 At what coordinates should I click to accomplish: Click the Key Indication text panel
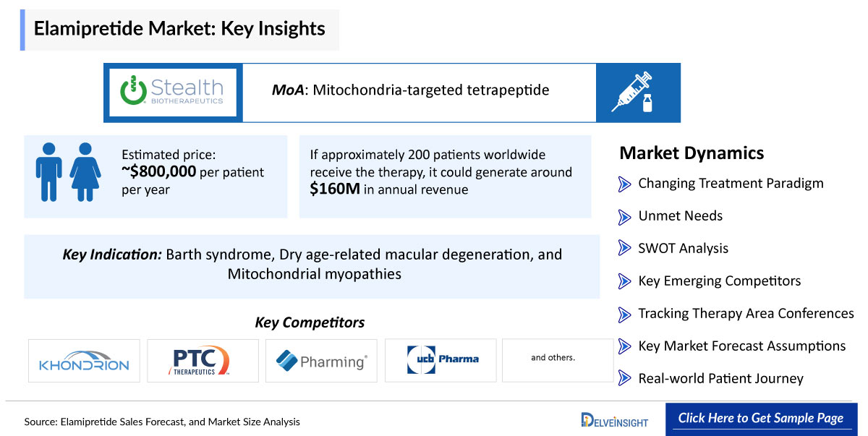tap(312, 265)
